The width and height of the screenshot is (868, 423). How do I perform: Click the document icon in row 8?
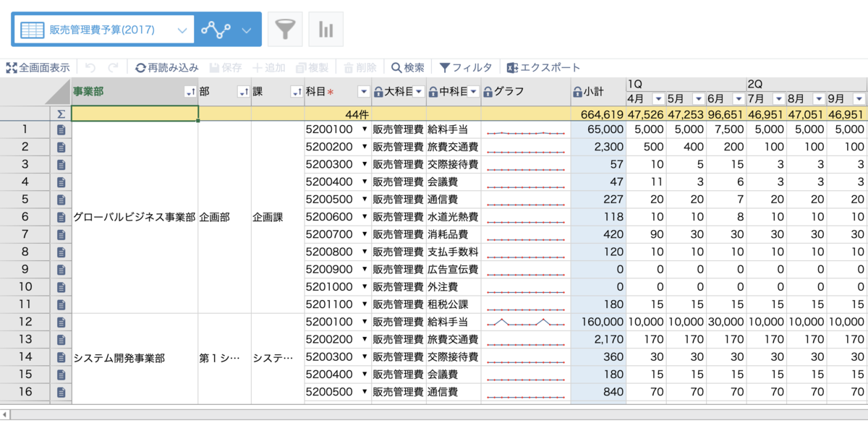point(61,252)
